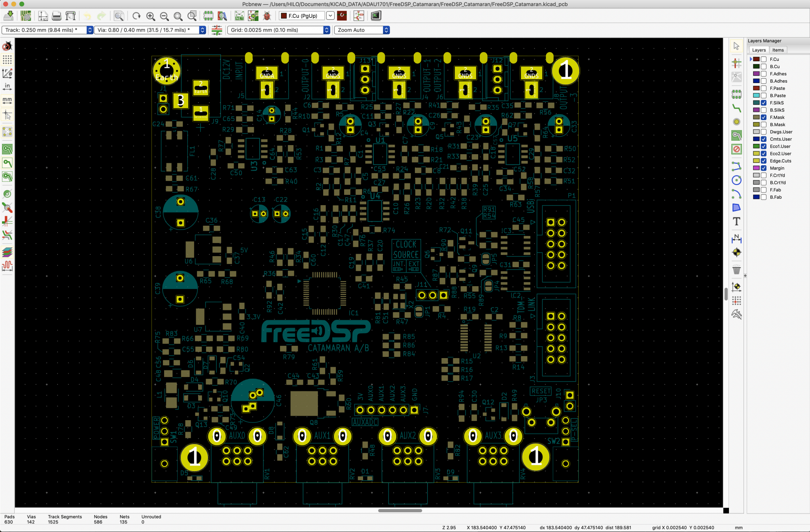Switch to the Items tab
This screenshot has width=810, height=532.
778,50
